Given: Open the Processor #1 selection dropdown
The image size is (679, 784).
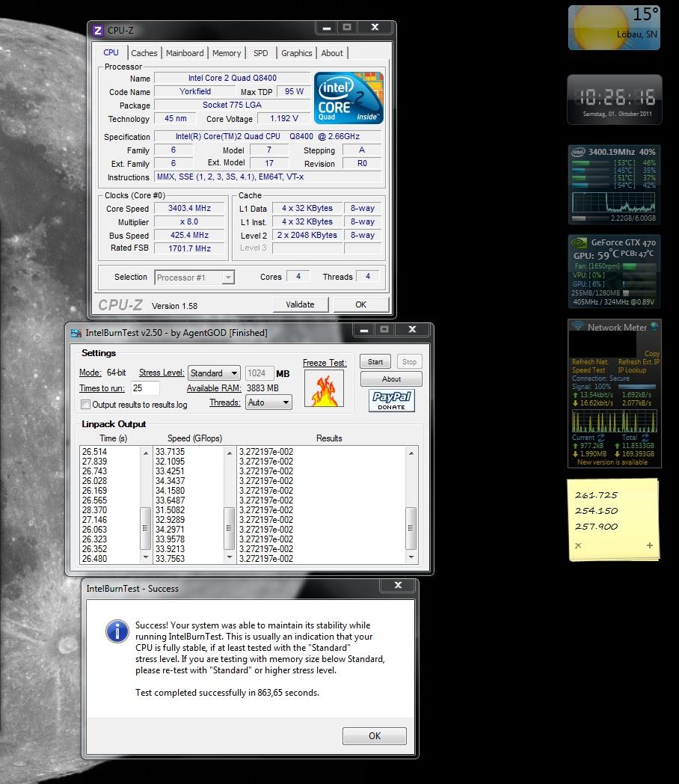Looking at the screenshot, I should click(x=194, y=278).
